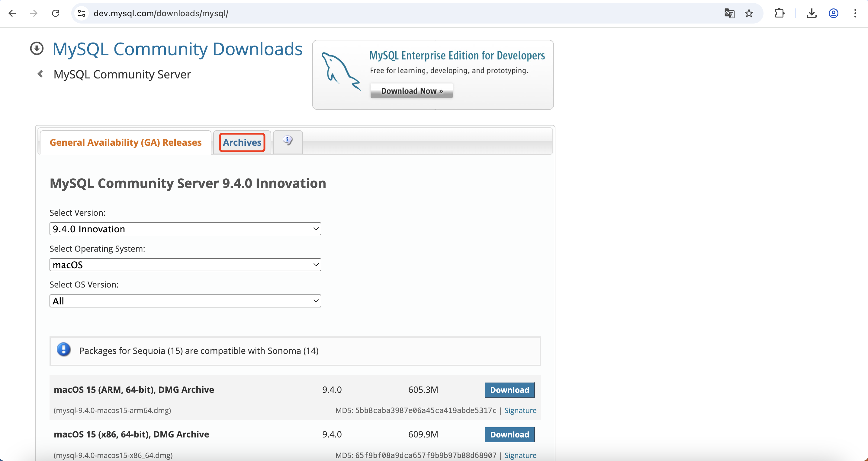The height and width of the screenshot is (461, 868).
Task: Click 9.4.0 version cell in ARM row
Action: [x=332, y=390]
